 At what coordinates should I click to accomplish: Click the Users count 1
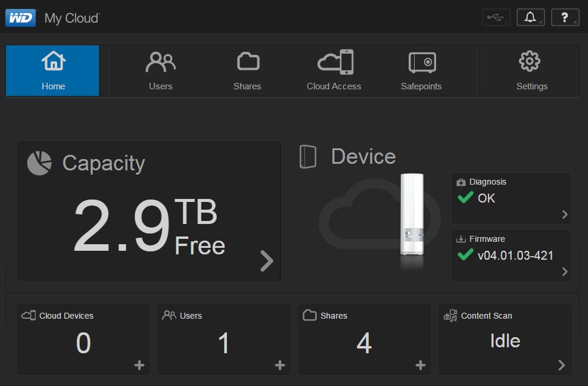[x=224, y=343]
